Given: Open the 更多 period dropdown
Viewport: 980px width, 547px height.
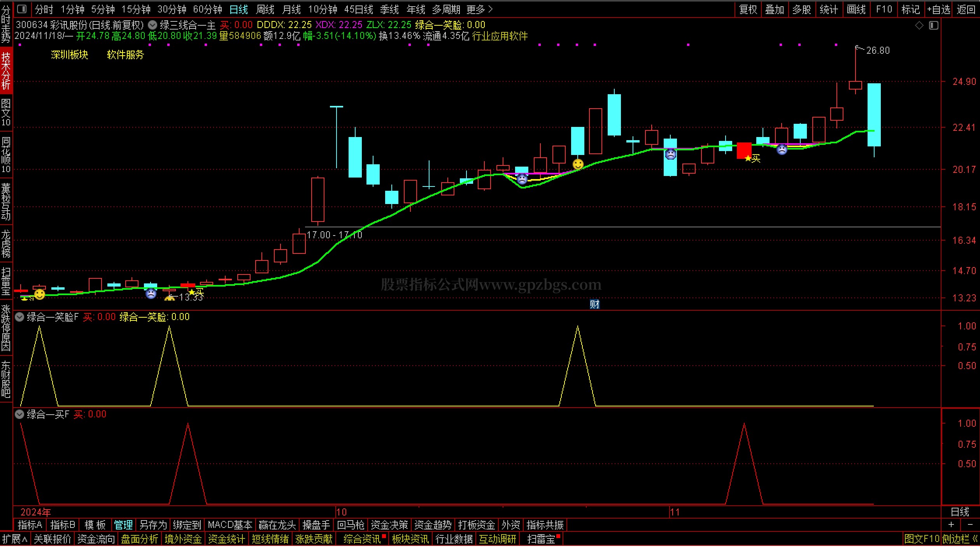Looking at the screenshot, I should coord(479,9).
